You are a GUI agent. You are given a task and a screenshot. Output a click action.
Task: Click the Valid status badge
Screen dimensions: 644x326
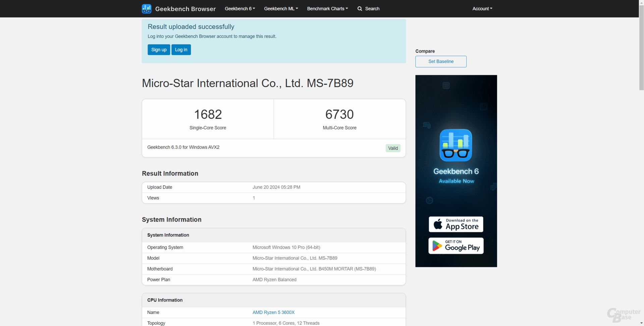coord(393,148)
